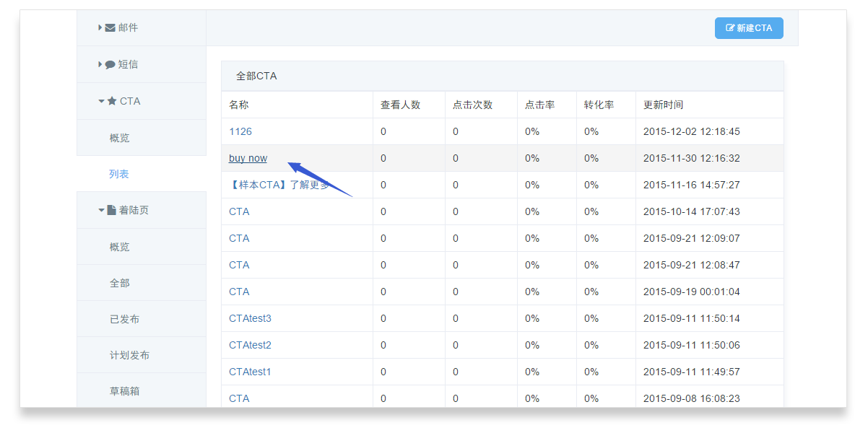Collapse the 着陆页 section arrow
Image resolution: width=868 pixels, height=433 pixels.
101,210
